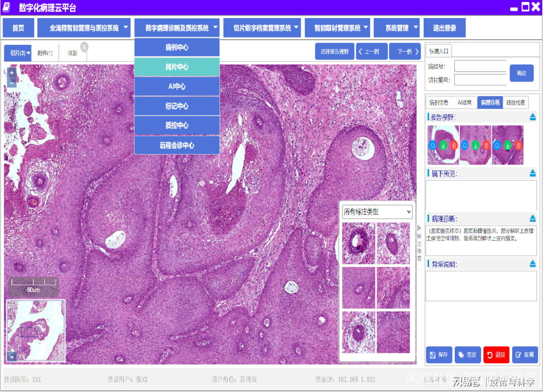The image size is (544, 392).
Task: Click the 签发 issue button
Action: (x=467, y=355)
